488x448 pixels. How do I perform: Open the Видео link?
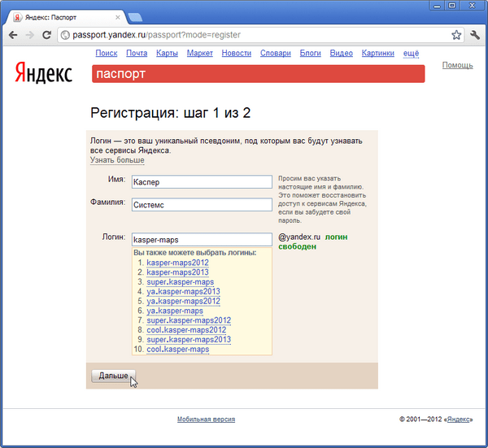[x=342, y=53]
